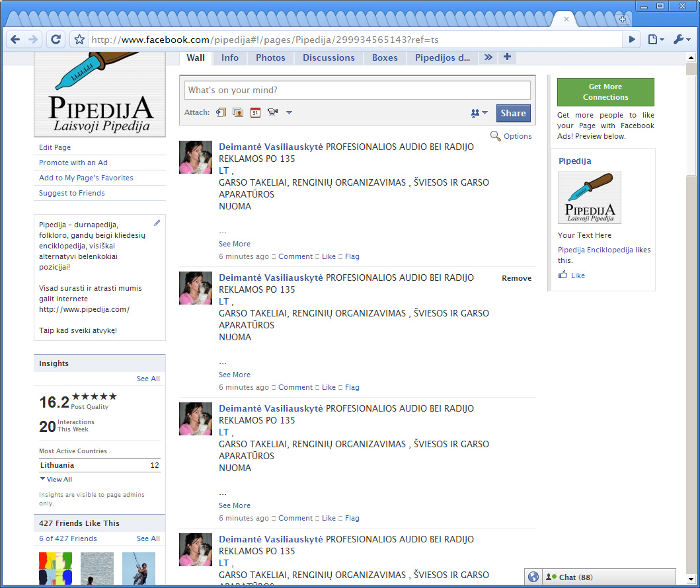This screenshot has height=588, width=700.
Task: Expand more attachment options arrow
Action: [x=289, y=112]
